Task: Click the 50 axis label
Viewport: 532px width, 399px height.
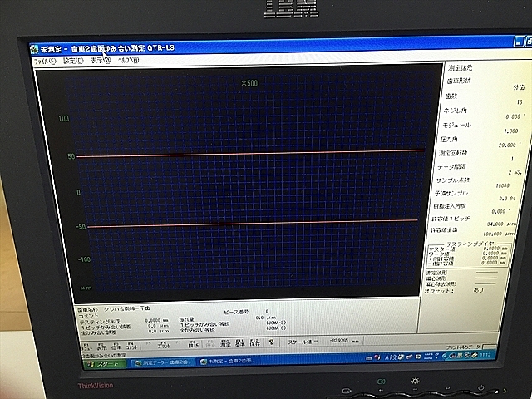Action: click(x=71, y=157)
